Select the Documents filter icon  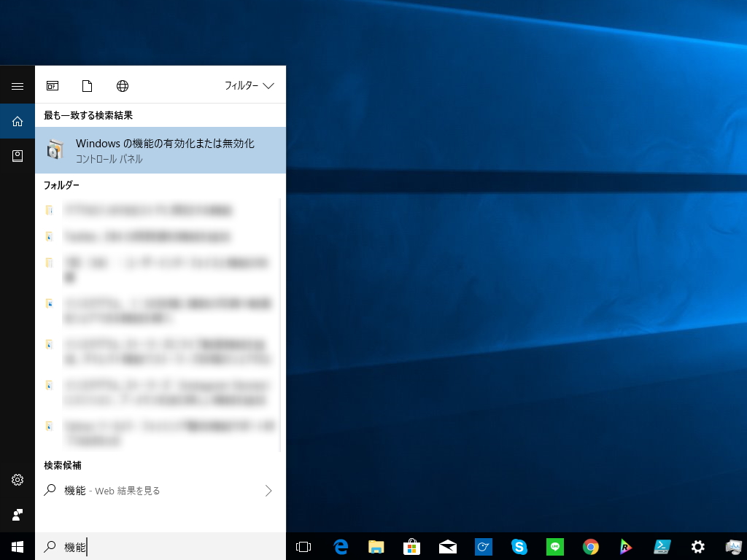[x=87, y=85]
